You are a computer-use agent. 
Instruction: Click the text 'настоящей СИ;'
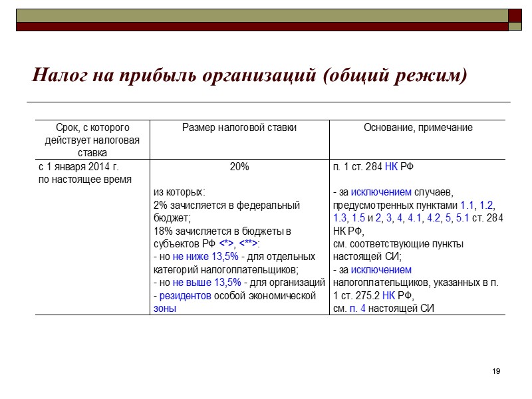pyautogui.click(x=367, y=257)
